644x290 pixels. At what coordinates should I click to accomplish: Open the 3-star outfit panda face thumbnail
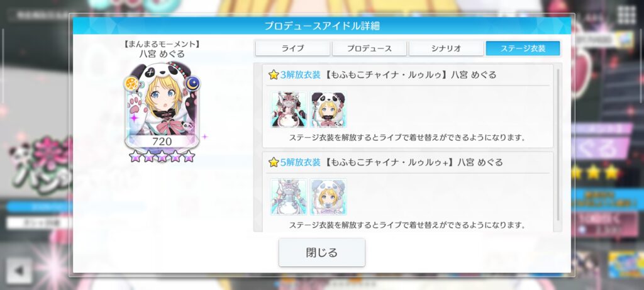328,109
